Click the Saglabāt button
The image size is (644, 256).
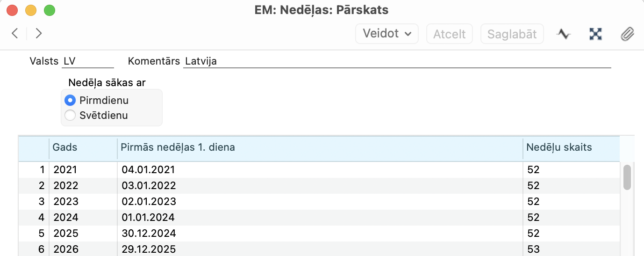[x=512, y=34]
